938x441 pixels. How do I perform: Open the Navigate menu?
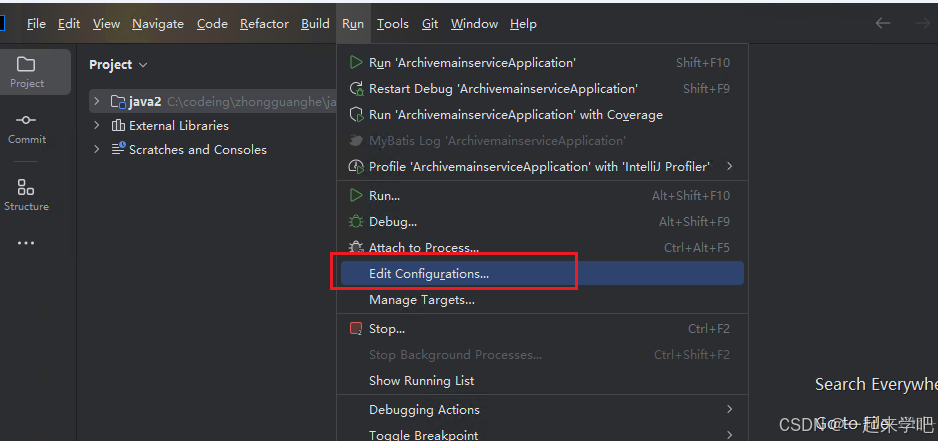(x=158, y=23)
